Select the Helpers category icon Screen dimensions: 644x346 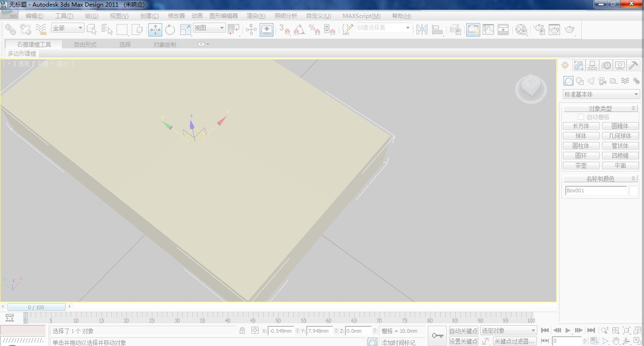click(x=614, y=81)
